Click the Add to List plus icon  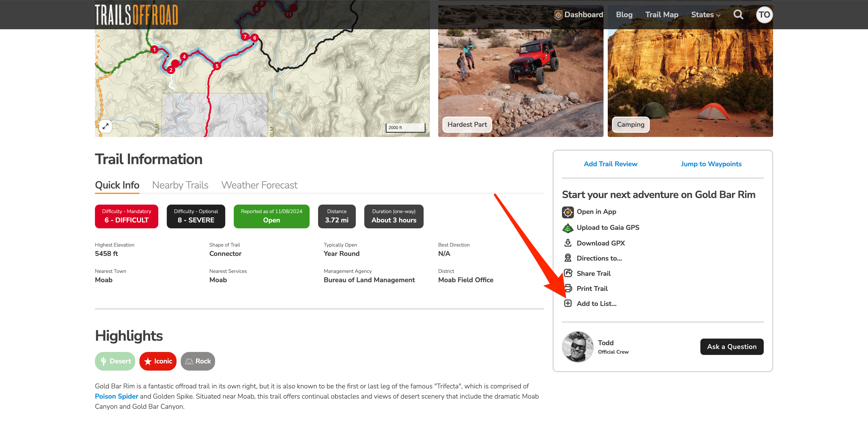pyautogui.click(x=568, y=303)
